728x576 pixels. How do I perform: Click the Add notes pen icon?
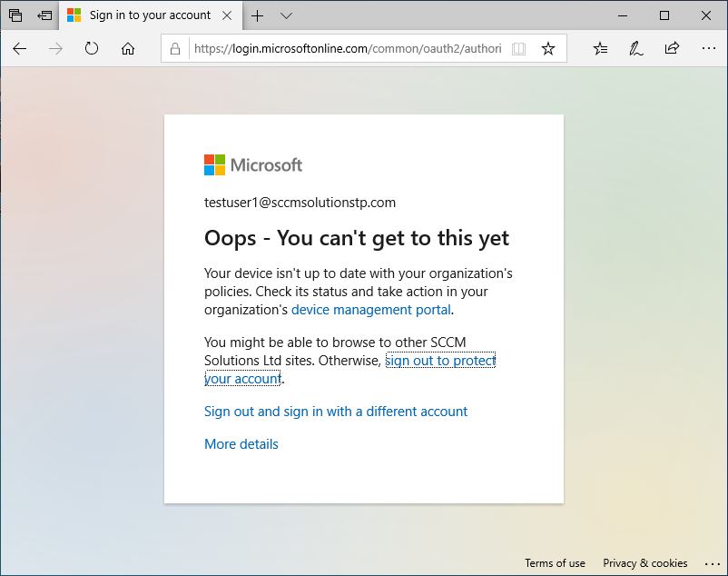[636, 49]
